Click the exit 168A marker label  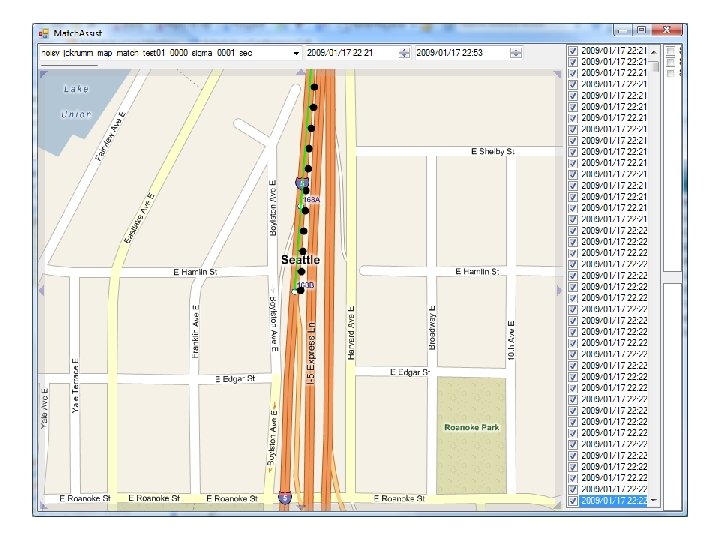312,200
